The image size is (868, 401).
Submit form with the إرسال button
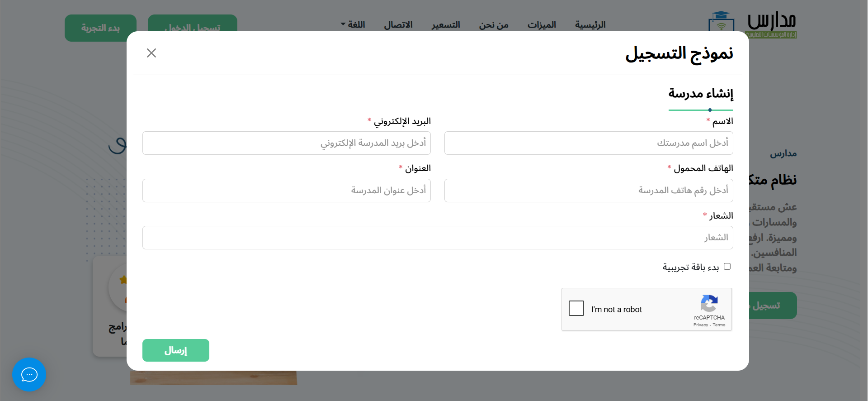(176, 350)
